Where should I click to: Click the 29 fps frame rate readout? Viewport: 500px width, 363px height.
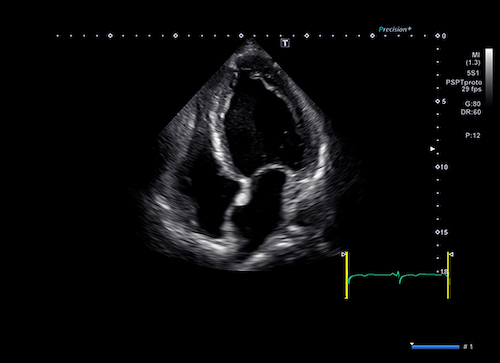coord(471,89)
